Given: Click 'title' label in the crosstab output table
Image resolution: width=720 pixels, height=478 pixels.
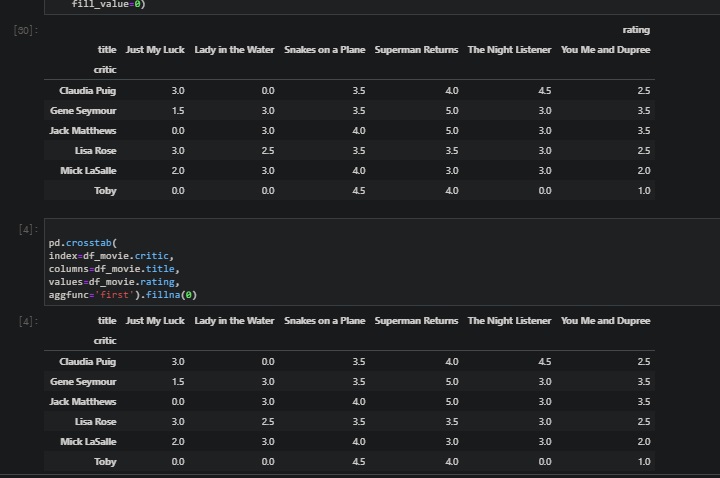Looking at the screenshot, I should click(107, 321).
